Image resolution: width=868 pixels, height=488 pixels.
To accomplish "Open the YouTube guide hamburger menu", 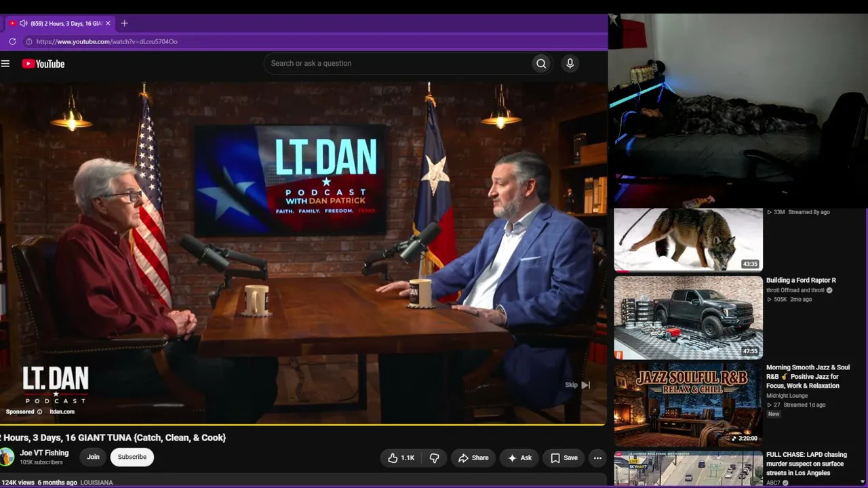I will (x=5, y=64).
